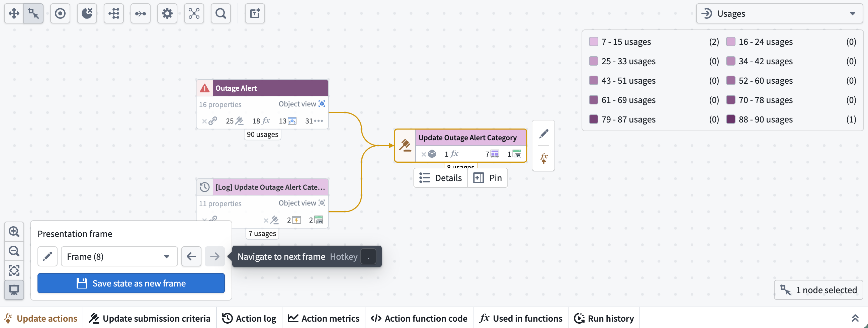Toggle the Select tool in the top toolbar

[x=34, y=13]
